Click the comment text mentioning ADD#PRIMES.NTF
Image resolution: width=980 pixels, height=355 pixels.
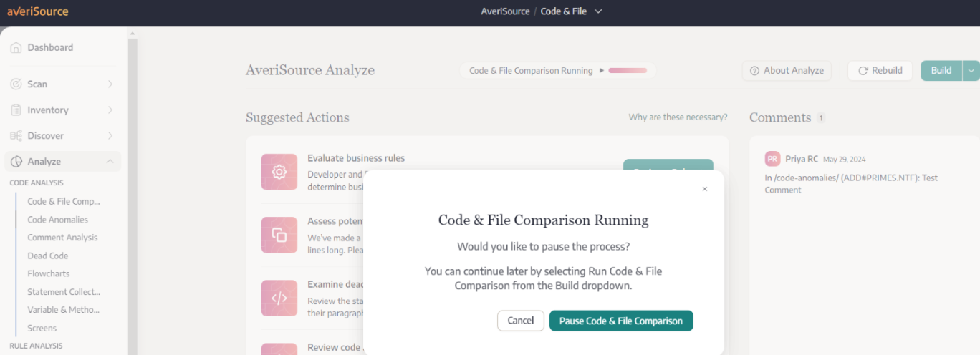coord(851,184)
